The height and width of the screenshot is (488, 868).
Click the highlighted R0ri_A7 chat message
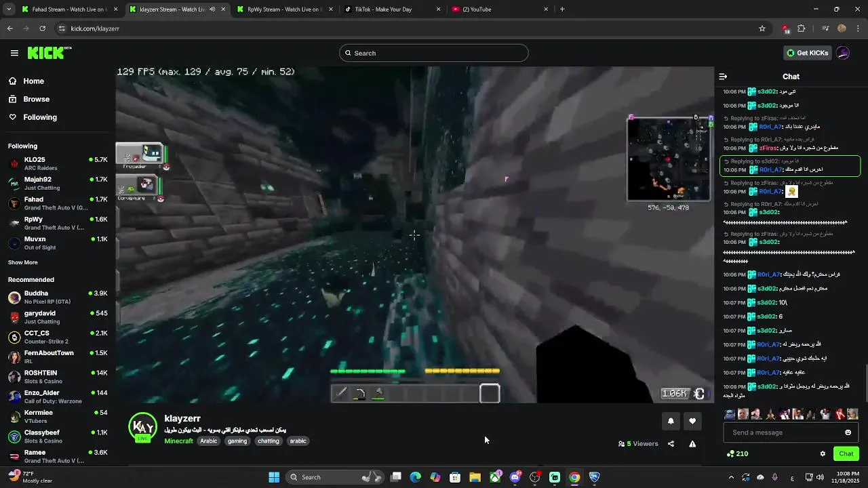[x=790, y=165]
